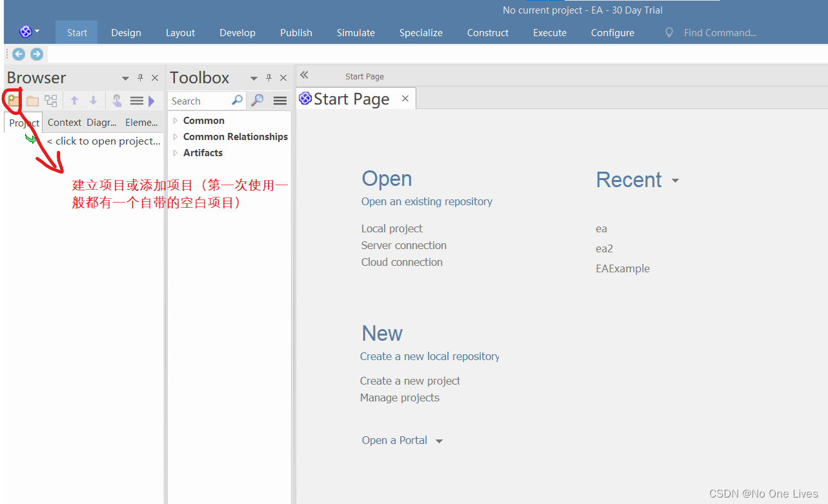Click the lightbulb icon by Find Command
Screen dimensions: 828x504
tap(669, 32)
